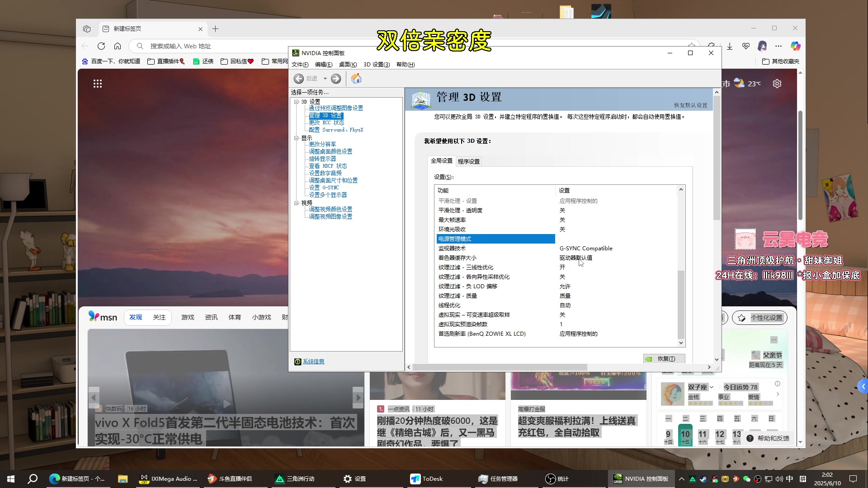This screenshot has width=868, height=488.
Task: Open a new tab in Edge
Action: tap(216, 29)
